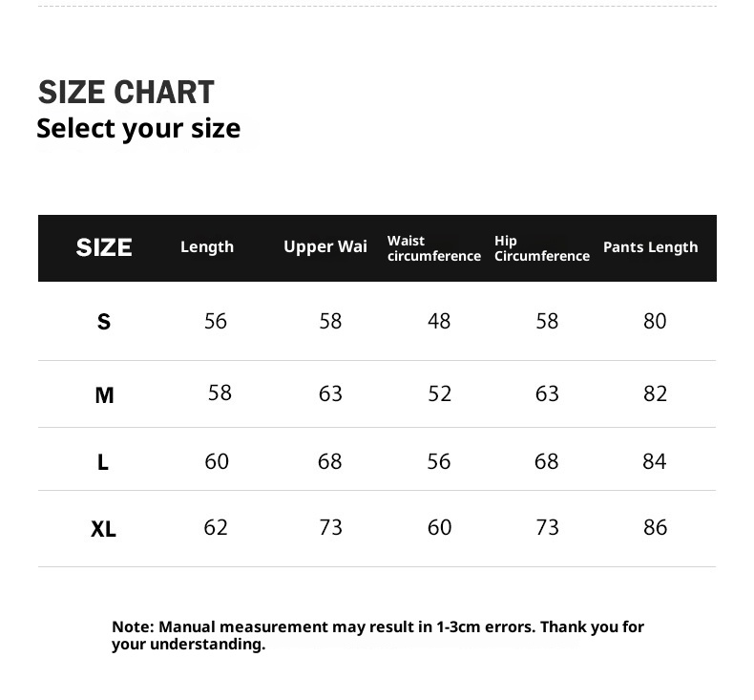Pick the L size row label
Screen dimensions: 754x700
(x=103, y=462)
